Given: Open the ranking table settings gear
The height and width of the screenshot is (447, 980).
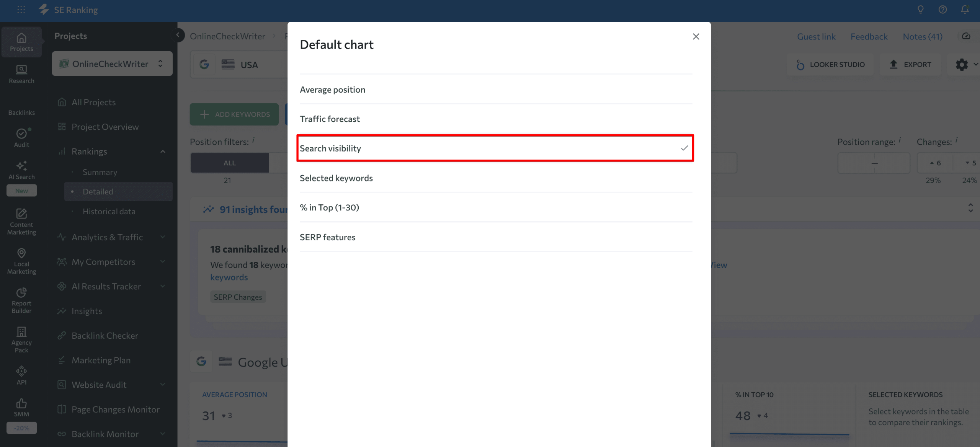Looking at the screenshot, I should pos(962,64).
